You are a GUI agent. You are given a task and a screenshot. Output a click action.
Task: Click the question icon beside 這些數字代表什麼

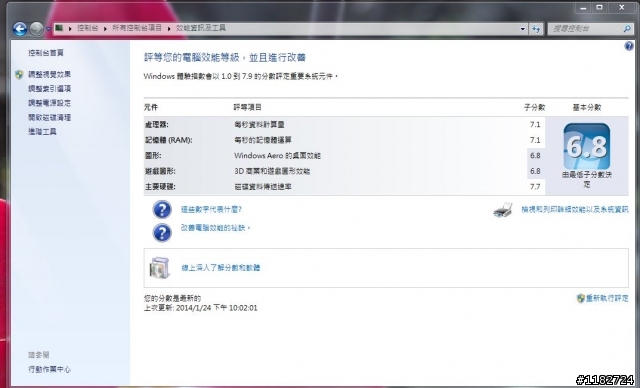[162, 210]
